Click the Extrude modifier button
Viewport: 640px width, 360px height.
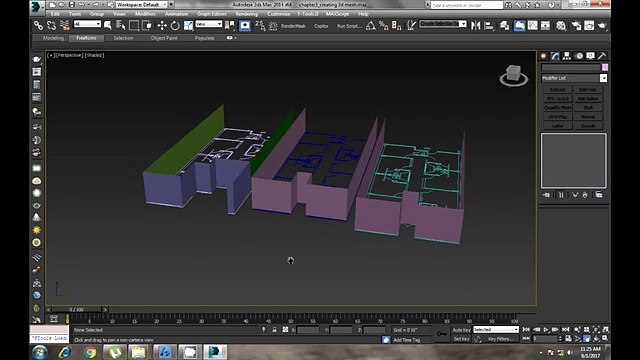pyautogui.click(x=558, y=90)
